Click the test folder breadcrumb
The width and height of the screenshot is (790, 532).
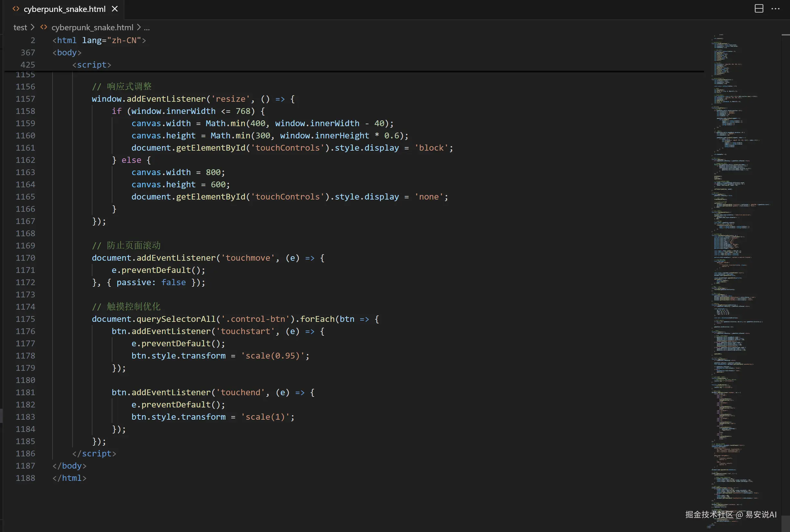pos(20,27)
